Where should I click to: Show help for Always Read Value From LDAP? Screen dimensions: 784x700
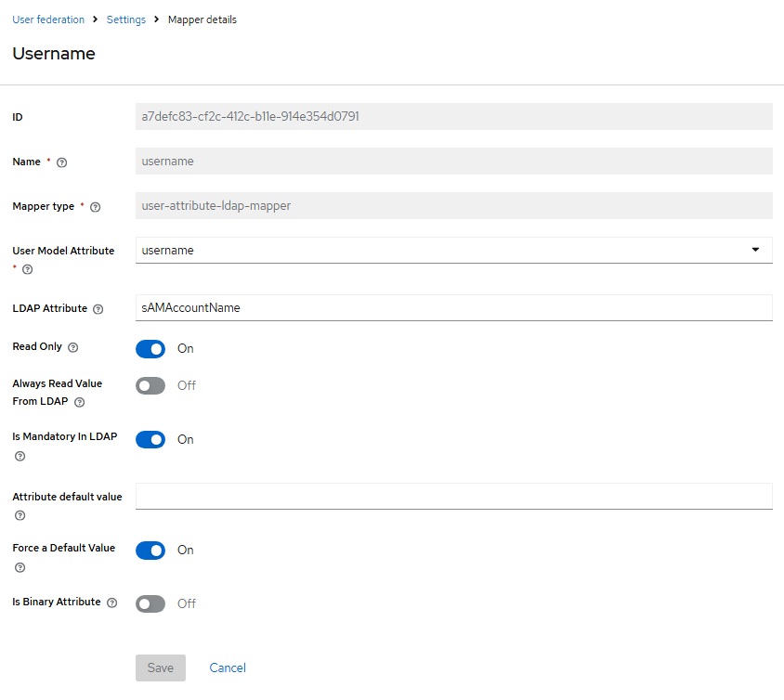pos(80,402)
